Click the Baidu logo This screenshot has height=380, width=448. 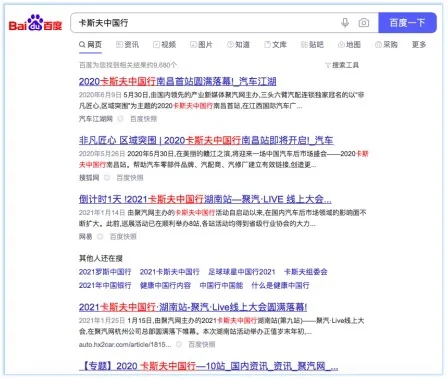click(35, 23)
